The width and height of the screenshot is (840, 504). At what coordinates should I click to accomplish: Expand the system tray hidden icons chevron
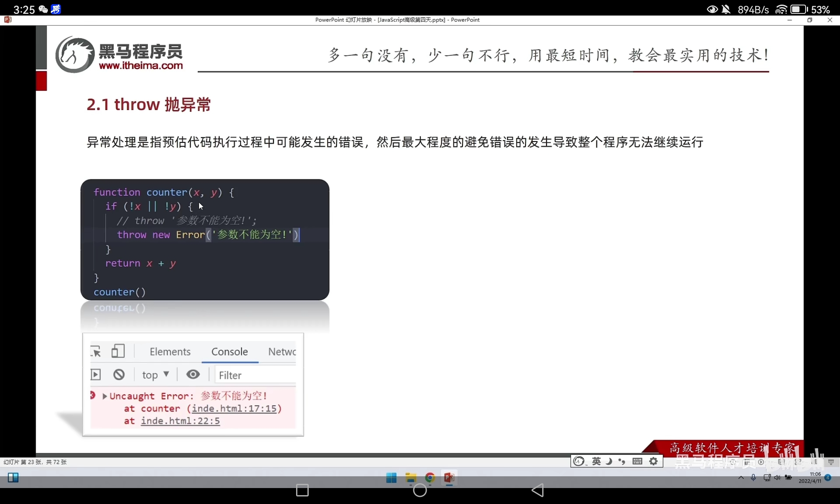pyautogui.click(x=741, y=478)
